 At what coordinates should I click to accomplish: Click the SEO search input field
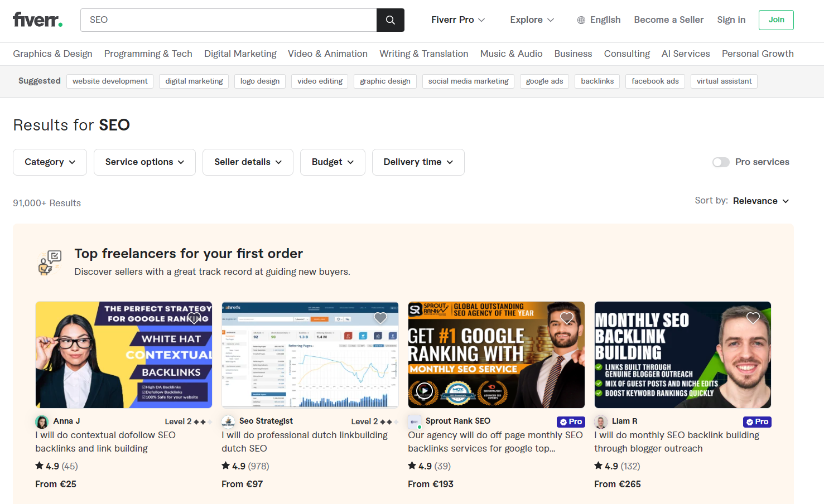click(x=229, y=20)
